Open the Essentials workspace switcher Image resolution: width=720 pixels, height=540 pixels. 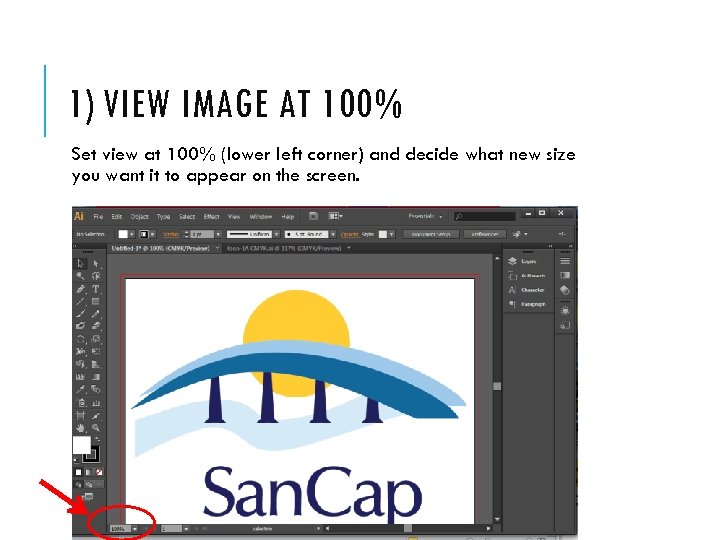[426, 216]
